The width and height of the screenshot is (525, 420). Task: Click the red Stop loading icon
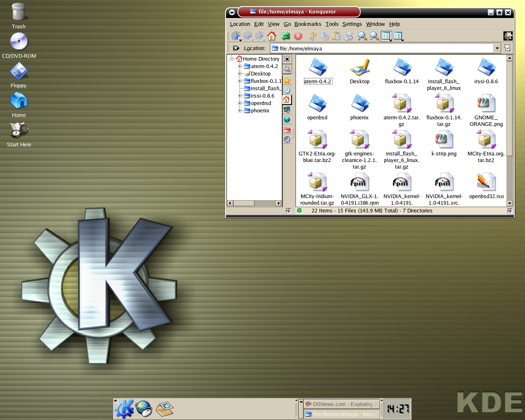(298, 36)
